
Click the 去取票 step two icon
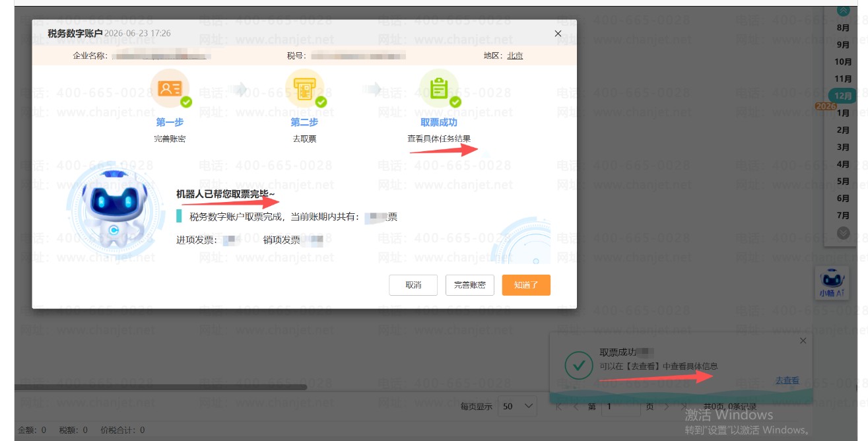305,89
